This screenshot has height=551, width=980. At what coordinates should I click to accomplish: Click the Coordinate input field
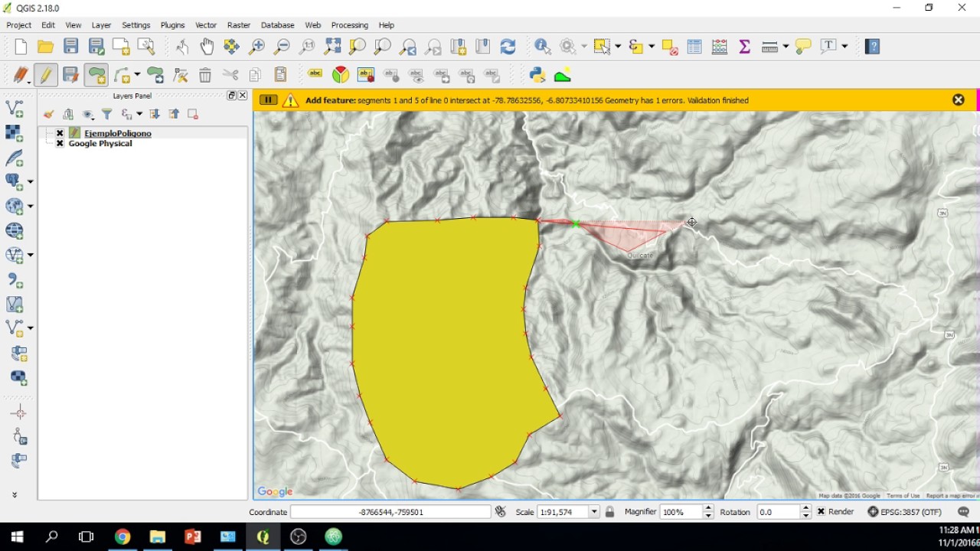[390, 512]
